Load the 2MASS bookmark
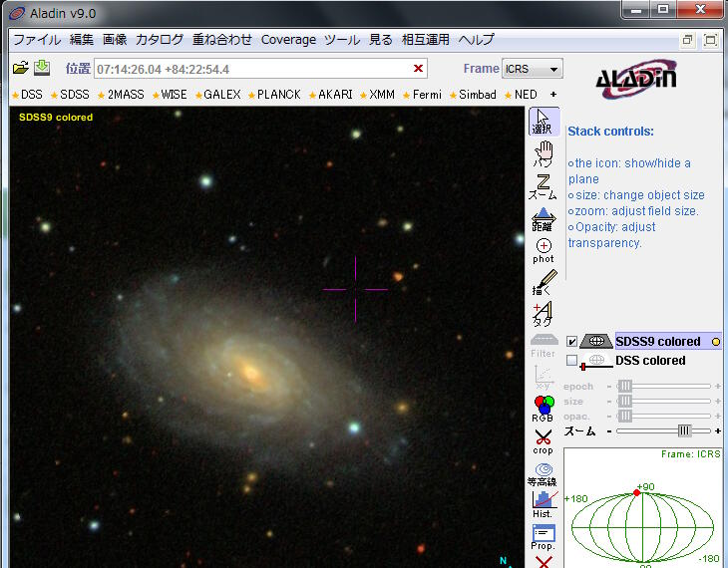The height and width of the screenshot is (568, 728). (x=121, y=95)
